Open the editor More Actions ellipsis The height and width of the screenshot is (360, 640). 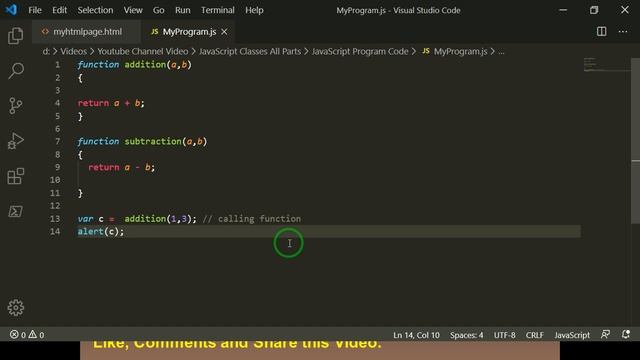point(622,31)
